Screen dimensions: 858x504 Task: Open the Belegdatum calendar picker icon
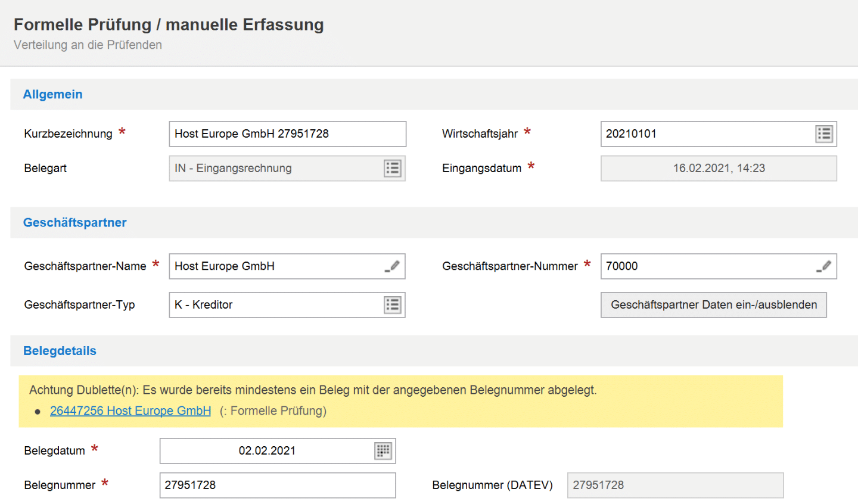click(383, 451)
